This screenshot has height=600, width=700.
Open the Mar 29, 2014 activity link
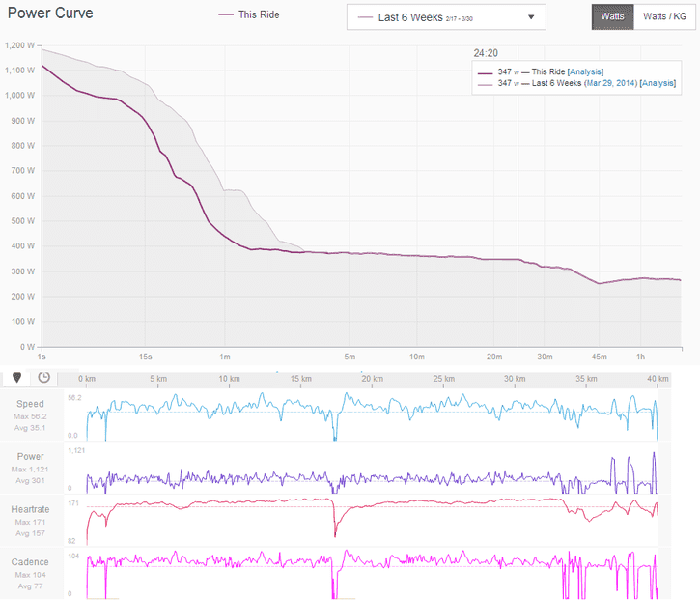click(x=611, y=83)
